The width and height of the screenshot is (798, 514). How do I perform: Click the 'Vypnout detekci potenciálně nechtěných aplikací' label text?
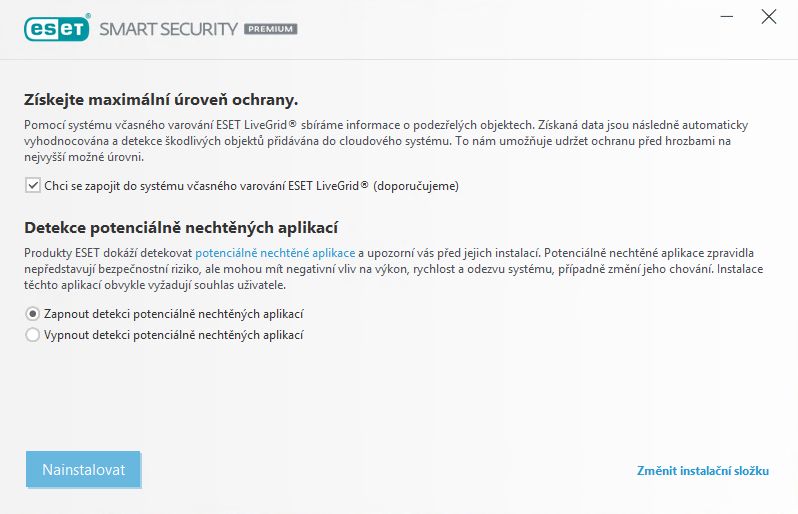(x=174, y=335)
